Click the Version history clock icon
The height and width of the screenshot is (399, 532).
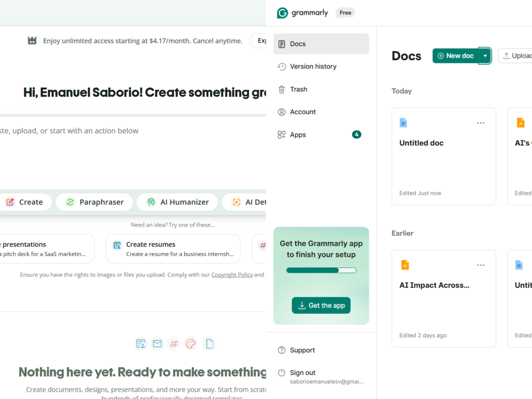(282, 66)
